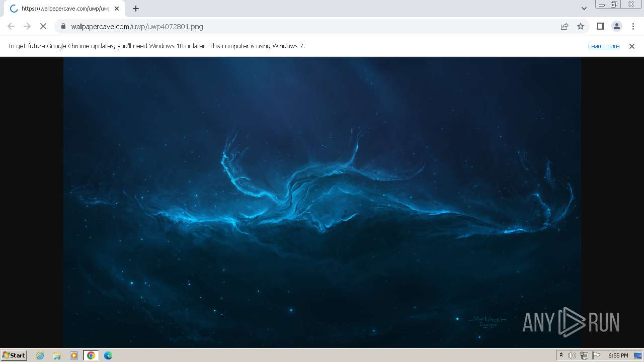Click the blue nebula wallpaper image
This screenshot has width=644, height=362.
point(322,202)
